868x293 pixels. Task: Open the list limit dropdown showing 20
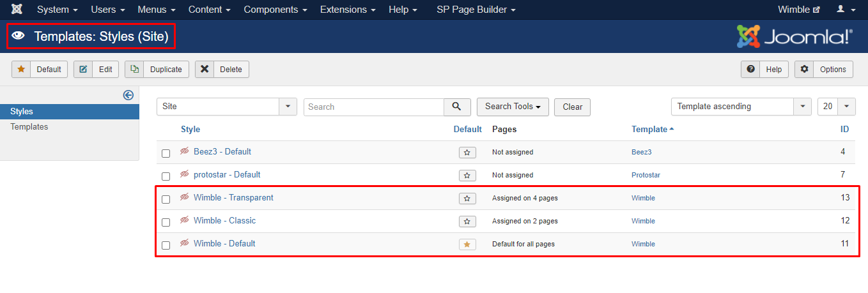click(x=836, y=107)
